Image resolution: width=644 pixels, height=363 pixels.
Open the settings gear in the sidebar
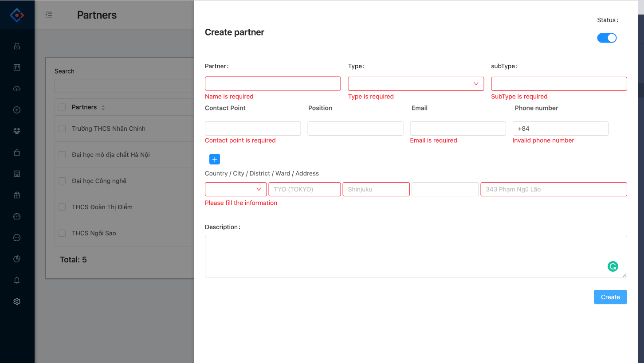click(x=17, y=301)
